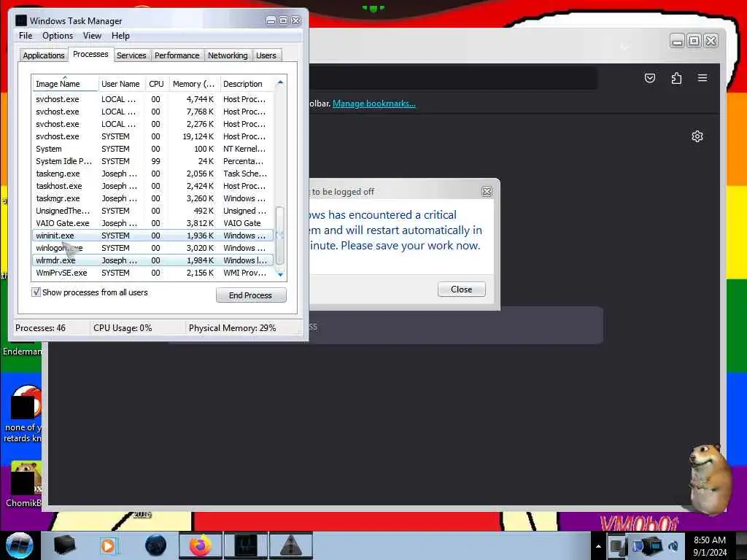Open new tab settings gear in Firefox
This screenshot has width=747, height=560.
click(x=697, y=136)
